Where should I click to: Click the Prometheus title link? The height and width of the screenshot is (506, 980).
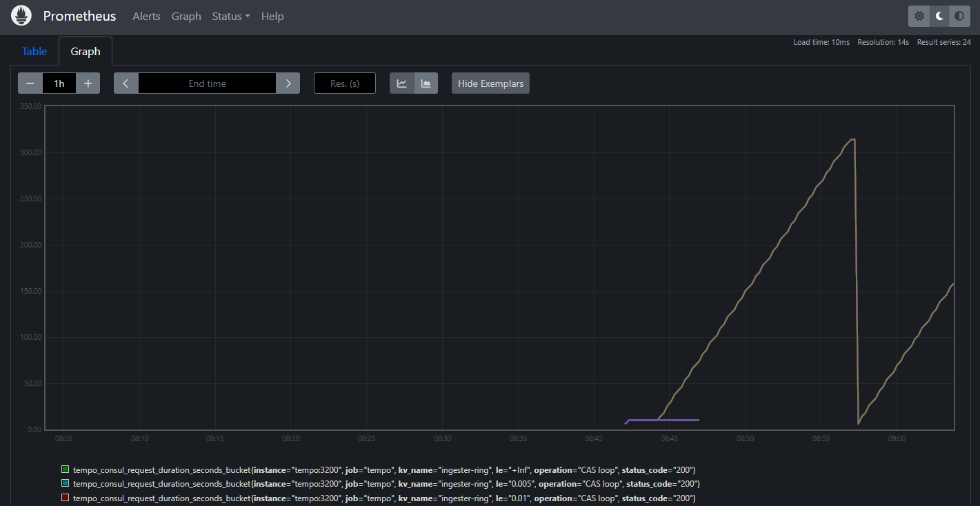(x=80, y=16)
